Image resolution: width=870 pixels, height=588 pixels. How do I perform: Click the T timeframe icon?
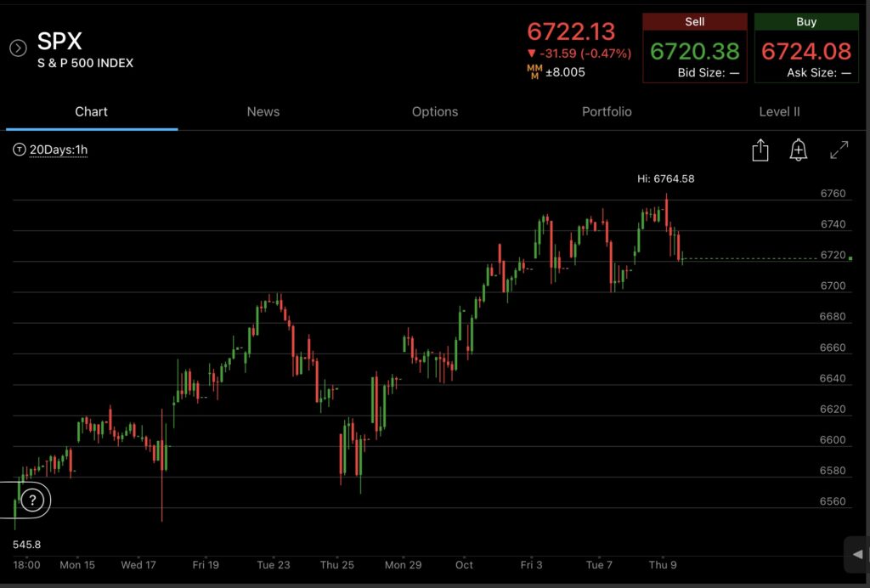click(x=19, y=150)
